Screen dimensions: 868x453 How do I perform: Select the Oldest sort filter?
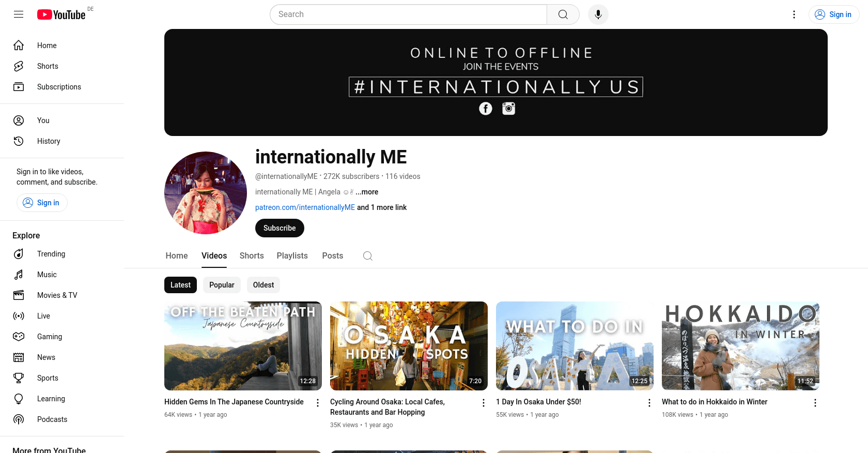(263, 285)
